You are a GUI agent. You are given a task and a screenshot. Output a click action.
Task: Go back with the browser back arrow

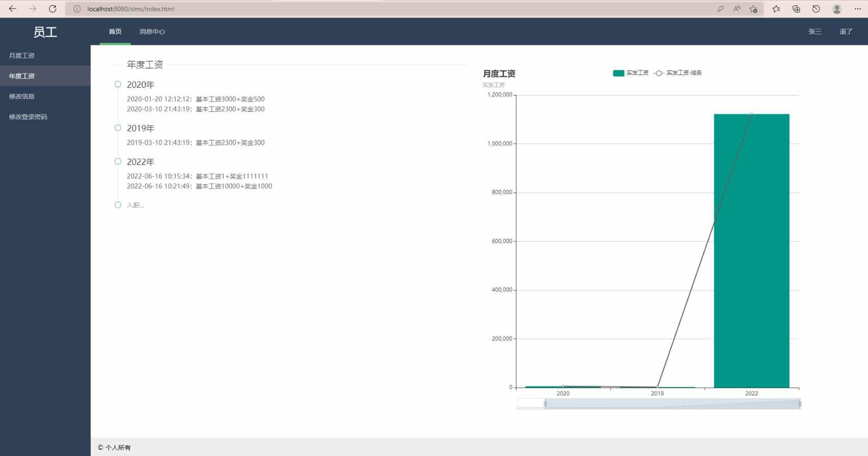(13, 9)
